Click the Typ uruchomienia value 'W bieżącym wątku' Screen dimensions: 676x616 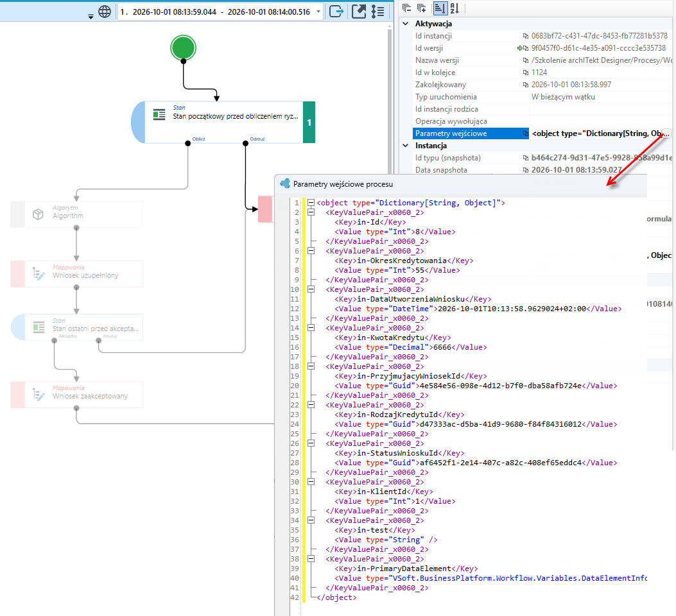point(563,97)
